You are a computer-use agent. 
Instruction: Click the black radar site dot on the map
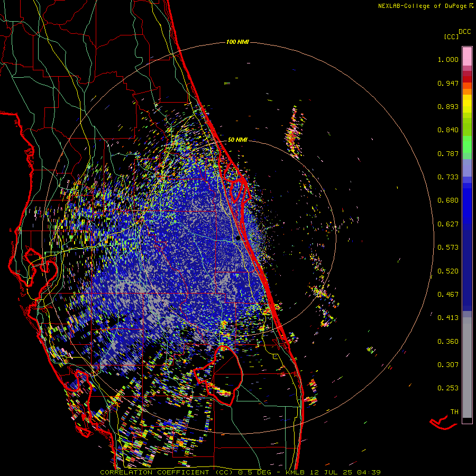tap(237, 239)
